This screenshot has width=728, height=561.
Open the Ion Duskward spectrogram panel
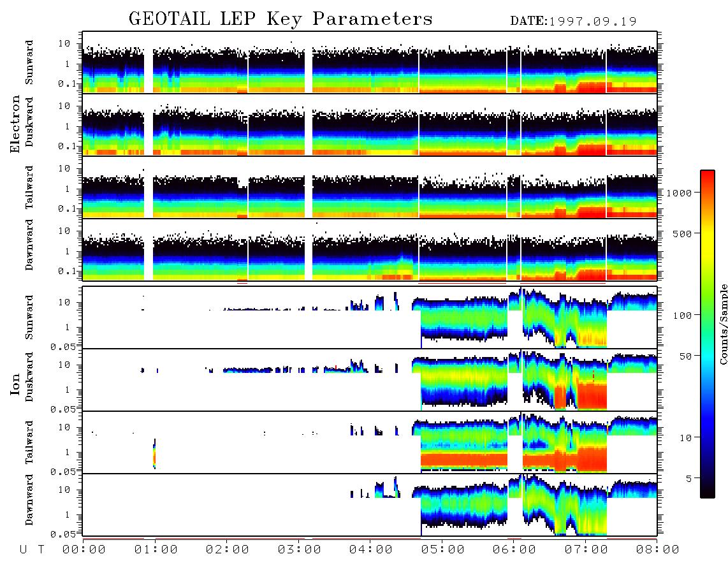click(x=370, y=380)
